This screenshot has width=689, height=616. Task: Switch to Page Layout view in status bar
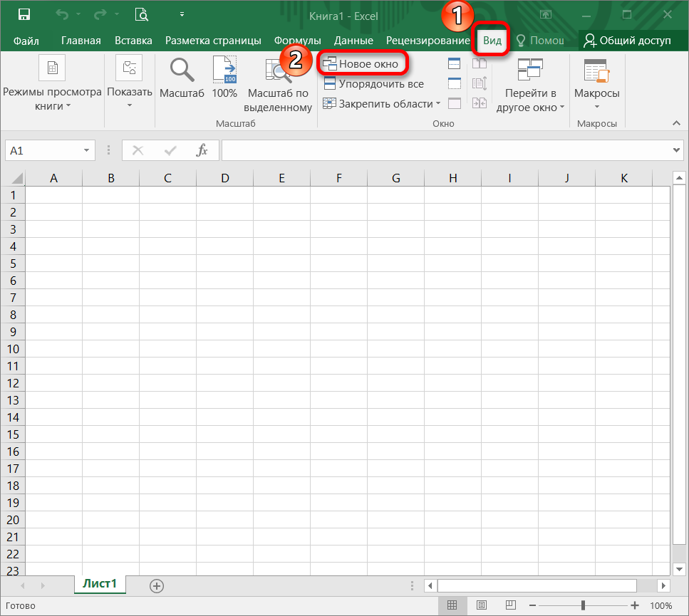point(482,605)
